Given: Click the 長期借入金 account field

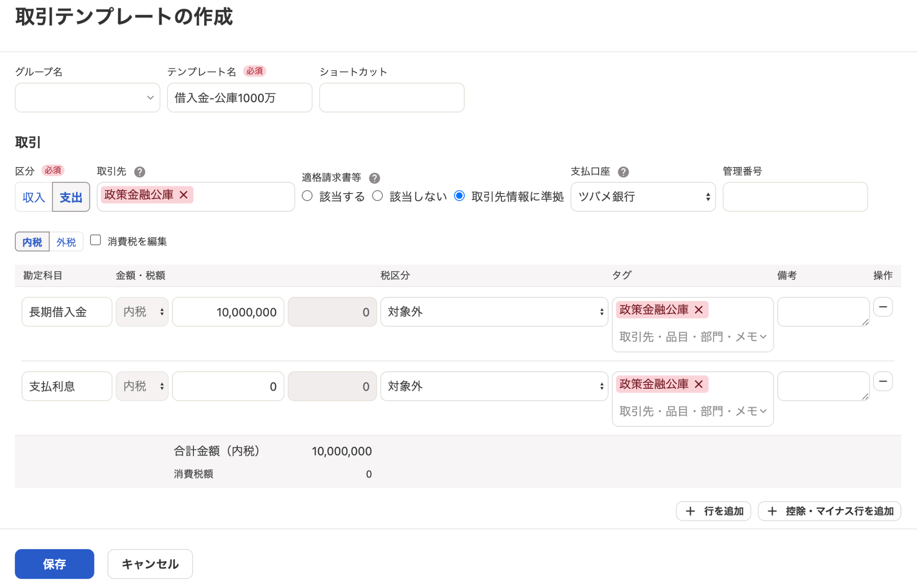Looking at the screenshot, I should tap(67, 312).
